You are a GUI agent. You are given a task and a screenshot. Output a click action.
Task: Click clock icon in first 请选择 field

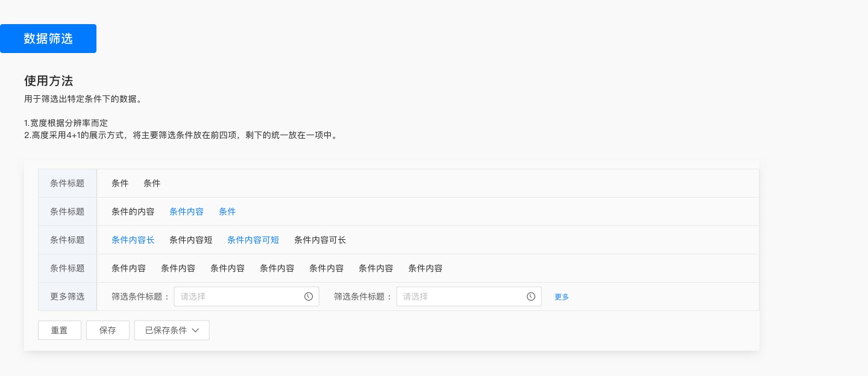point(309,296)
